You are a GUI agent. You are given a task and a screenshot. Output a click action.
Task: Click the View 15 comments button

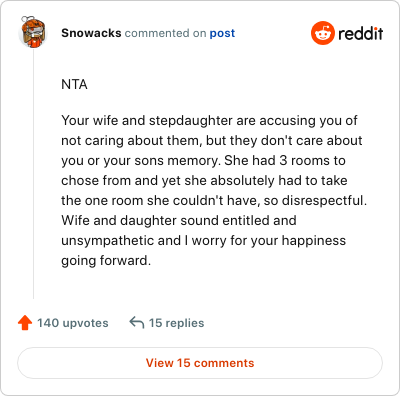pyautogui.click(x=200, y=363)
